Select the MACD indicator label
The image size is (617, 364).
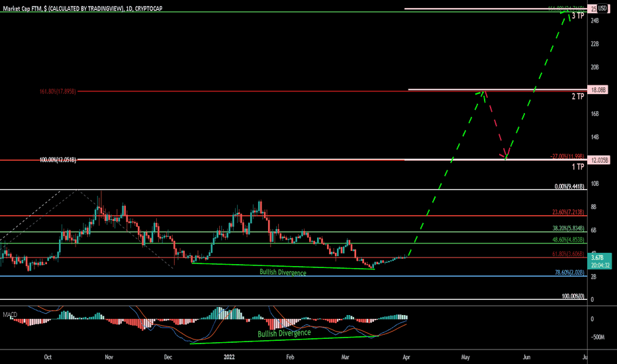[x=10, y=315]
